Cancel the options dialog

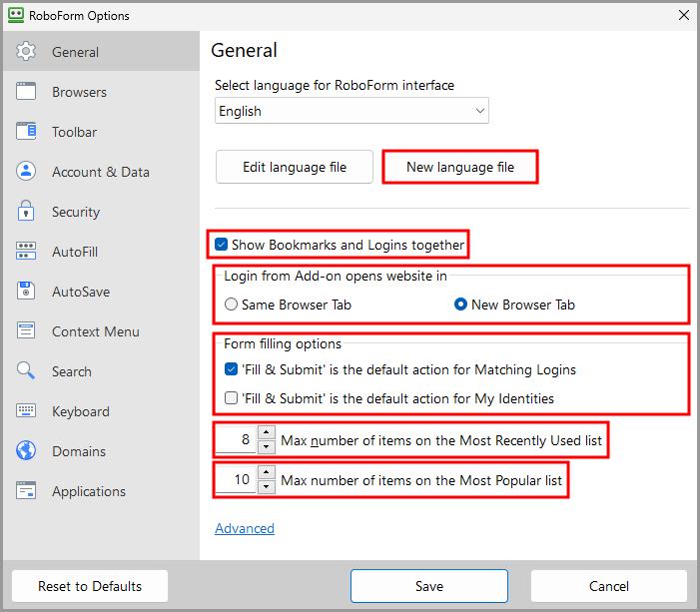click(x=609, y=586)
